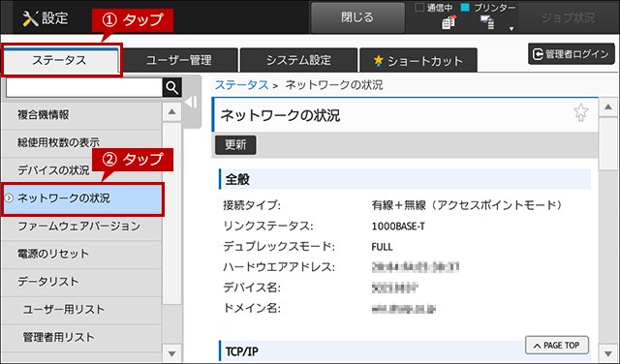
Task: Click the デュプレックスモード label
Action: 279,247
